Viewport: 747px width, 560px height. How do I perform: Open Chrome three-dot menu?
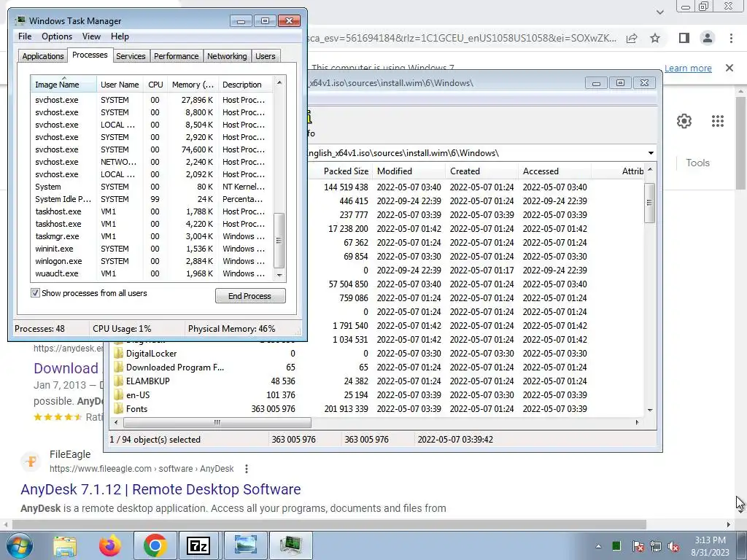pos(731,38)
